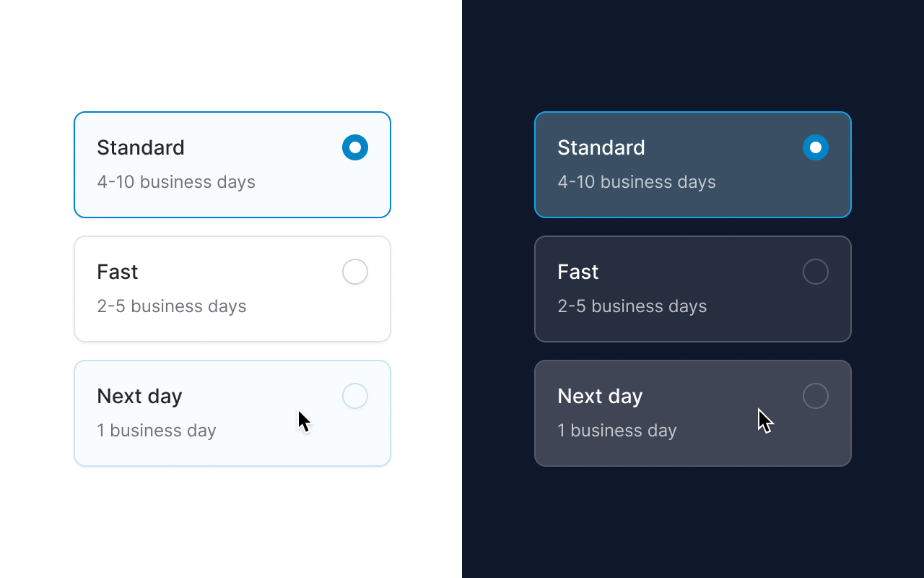
Task: Select the Next day radio button in light theme
Action: (355, 396)
